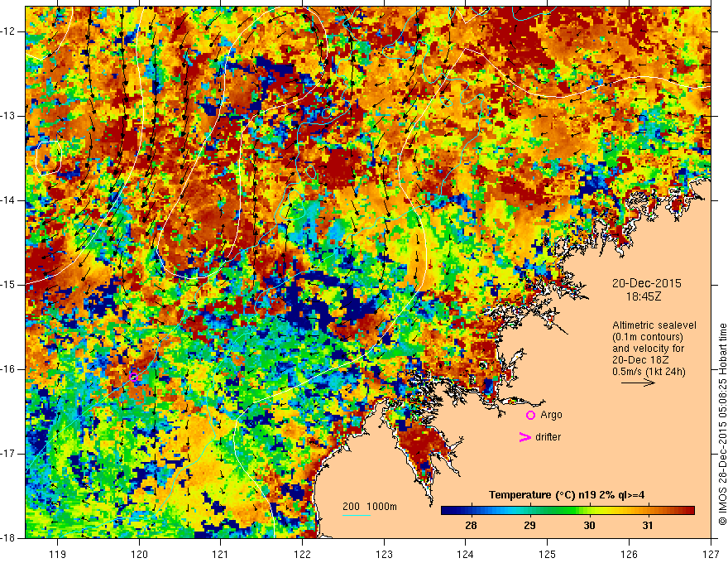Click the temperature colorbar at 28 degrees
This screenshot has width=728, height=563.
point(472,511)
